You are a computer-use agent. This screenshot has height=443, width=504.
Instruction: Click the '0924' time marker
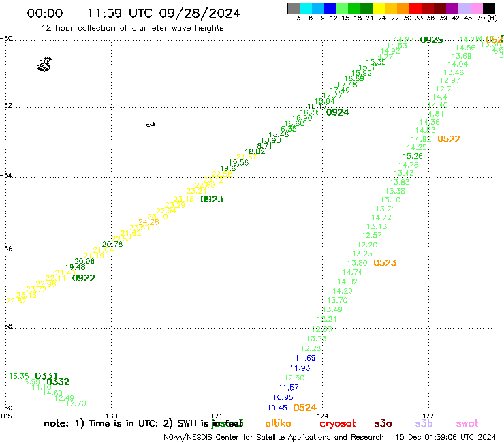pos(338,112)
